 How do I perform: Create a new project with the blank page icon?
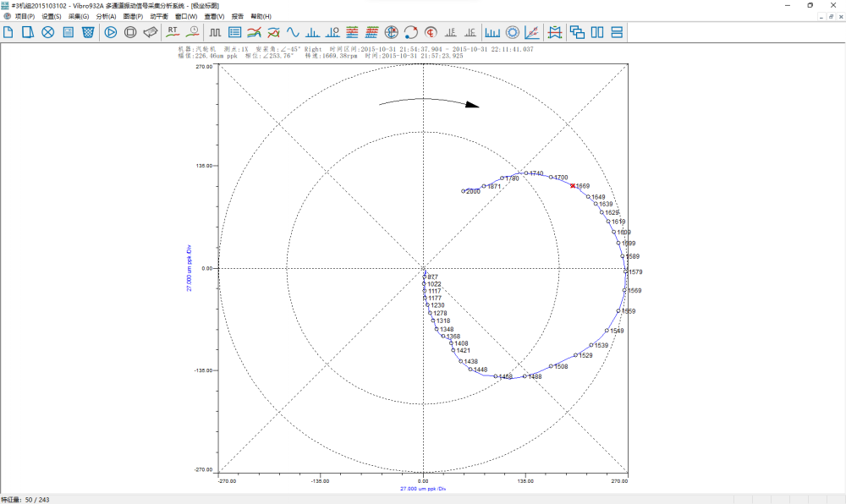tap(8, 32)
